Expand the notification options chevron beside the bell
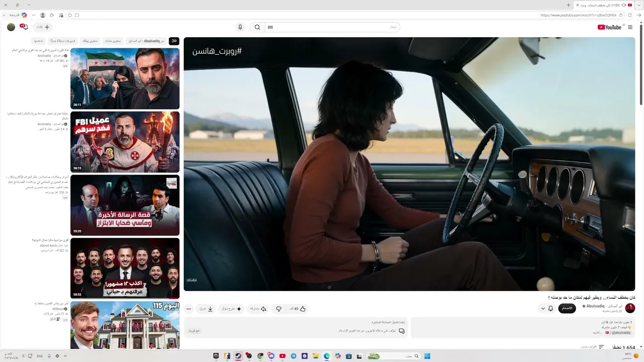Viewport: 644px width, 362px height. coord(543,308)
